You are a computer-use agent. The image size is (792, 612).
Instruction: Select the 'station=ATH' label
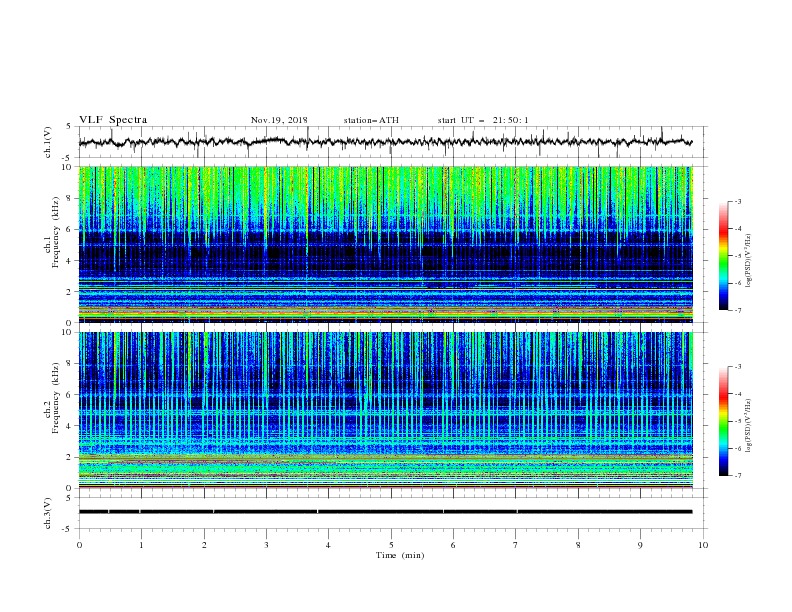371,120
